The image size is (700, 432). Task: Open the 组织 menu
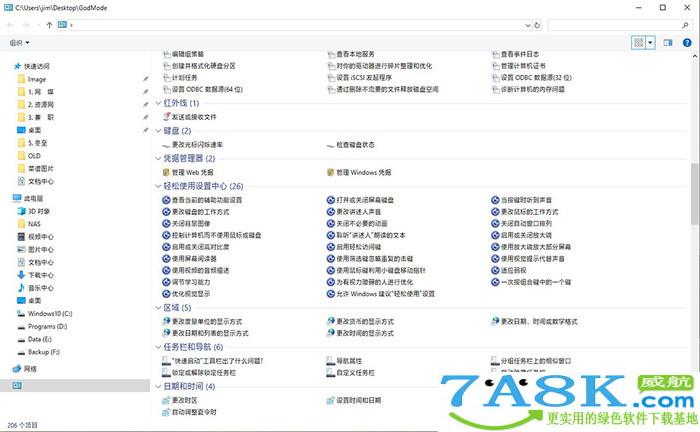point(19,43)
